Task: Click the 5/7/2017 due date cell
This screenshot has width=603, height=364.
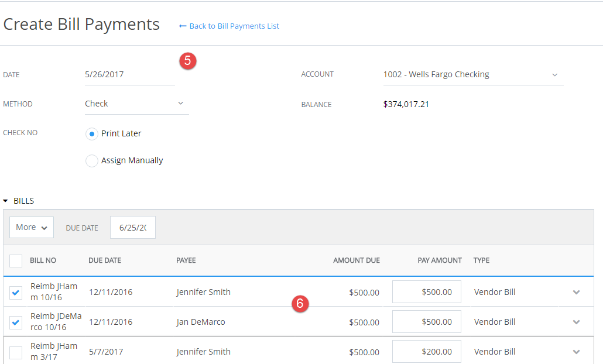Action: click(106, 352)
